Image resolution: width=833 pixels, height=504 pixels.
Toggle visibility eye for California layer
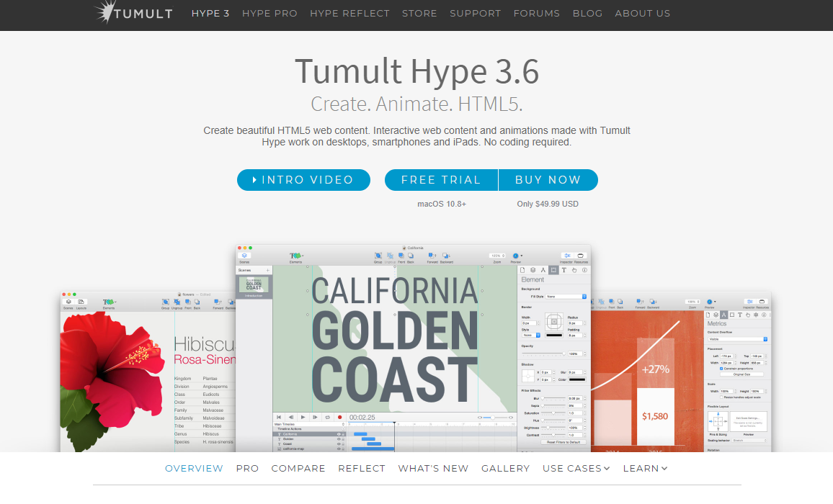[339, 434]
